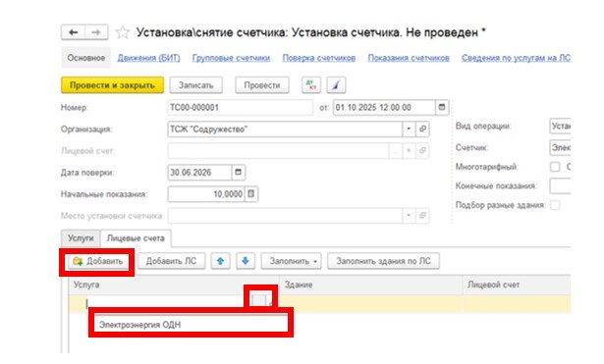The image size is (604, 364).
Task: Open Движения (БИТ) link
Action: pyautogui.click(x=148, y=58)
